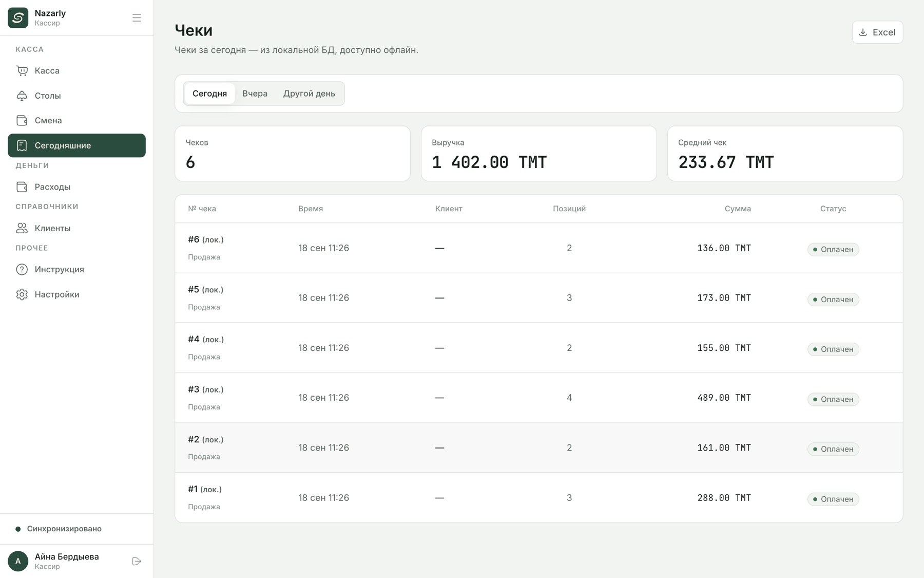924x578 pixels.
Task: Export receipts with the Excel button
Action: point(877,32)
